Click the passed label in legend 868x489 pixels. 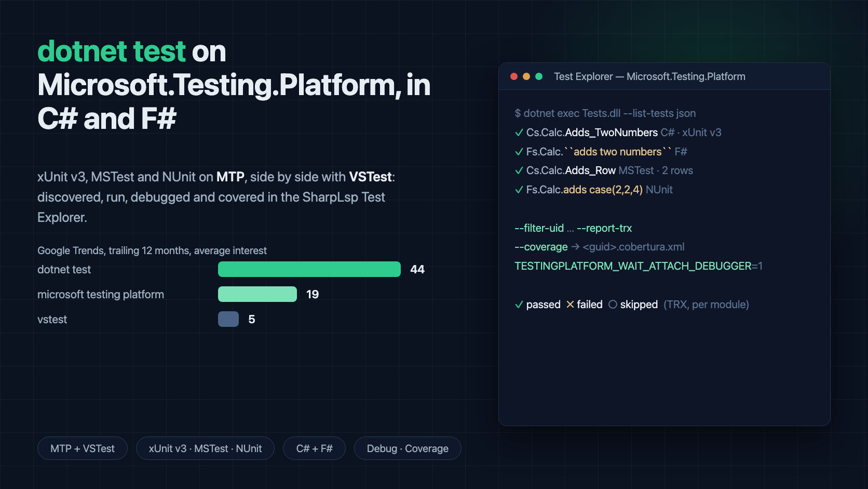click(544, 305)
